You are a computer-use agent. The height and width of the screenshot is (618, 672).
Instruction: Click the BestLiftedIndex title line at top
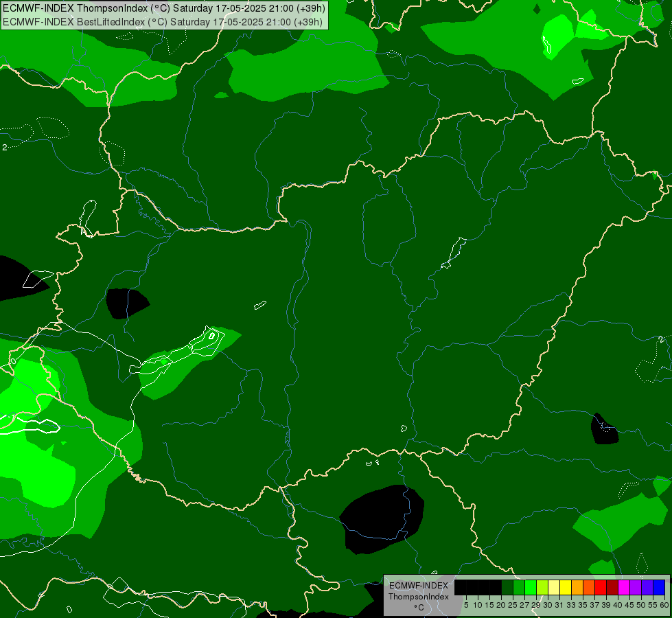[x=163, y=21]
